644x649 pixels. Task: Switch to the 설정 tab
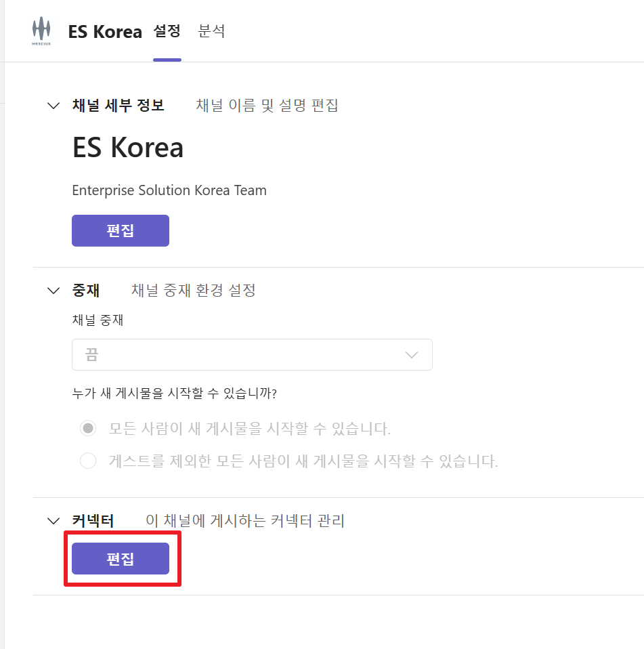167,31
